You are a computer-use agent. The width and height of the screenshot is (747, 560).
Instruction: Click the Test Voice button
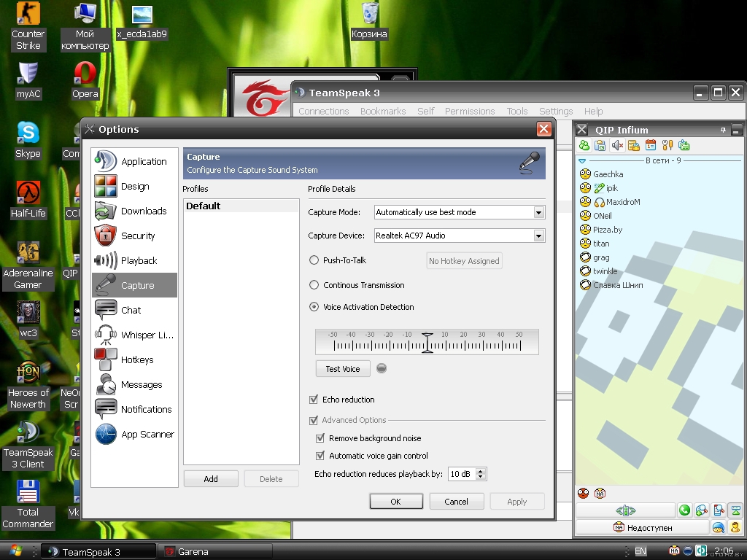tap(343, 368)
